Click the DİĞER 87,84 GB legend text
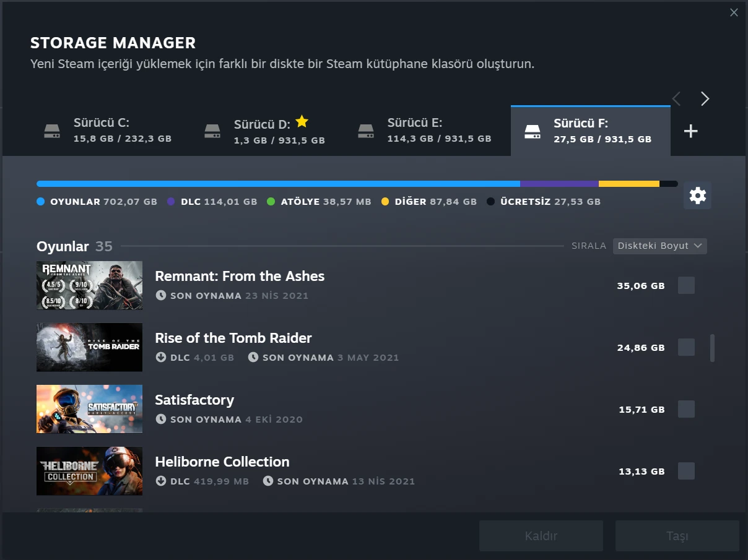Image resolution: width=748 pixels, height=560 pixels. pyautogui.click(x=436, y=202)
